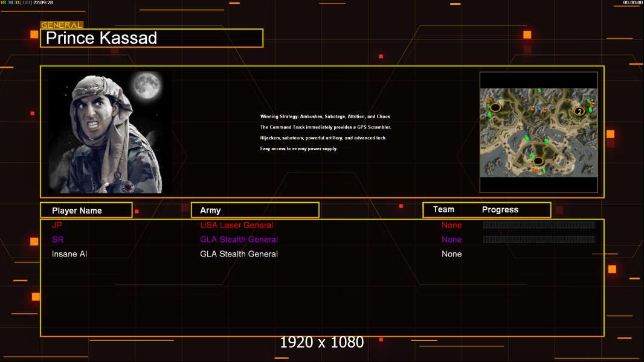Image resolution: width=644 pixels, height=362 pixels.
Task: Click JP's loading progress bar
Action: pos(539,224)
